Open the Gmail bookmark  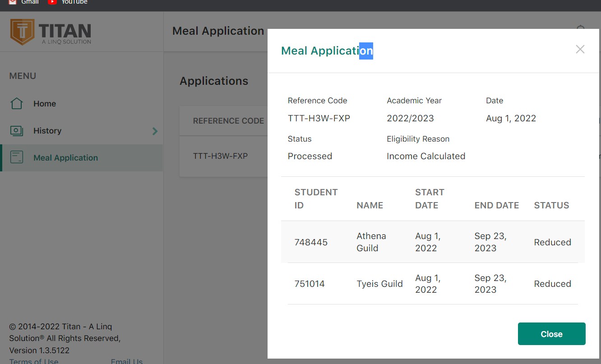pyautogui.click(x=24, y=2)
